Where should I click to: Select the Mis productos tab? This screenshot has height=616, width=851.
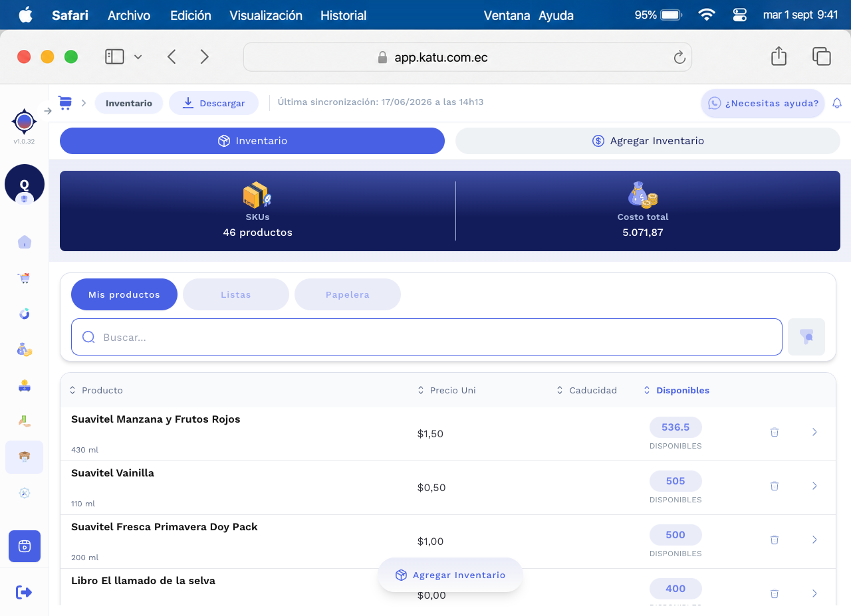(124, 294)
